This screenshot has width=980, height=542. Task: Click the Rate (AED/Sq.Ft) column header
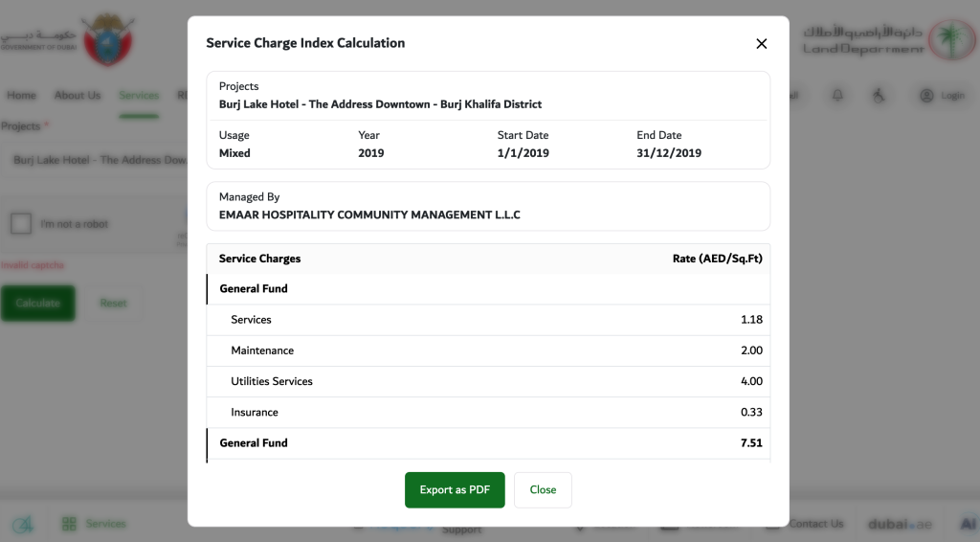click(x=718, y=259)
